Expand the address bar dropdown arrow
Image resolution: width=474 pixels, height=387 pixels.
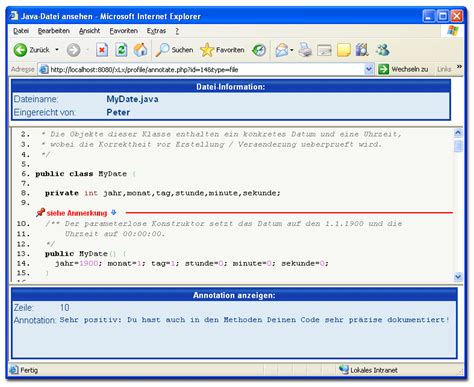(369, 69)
